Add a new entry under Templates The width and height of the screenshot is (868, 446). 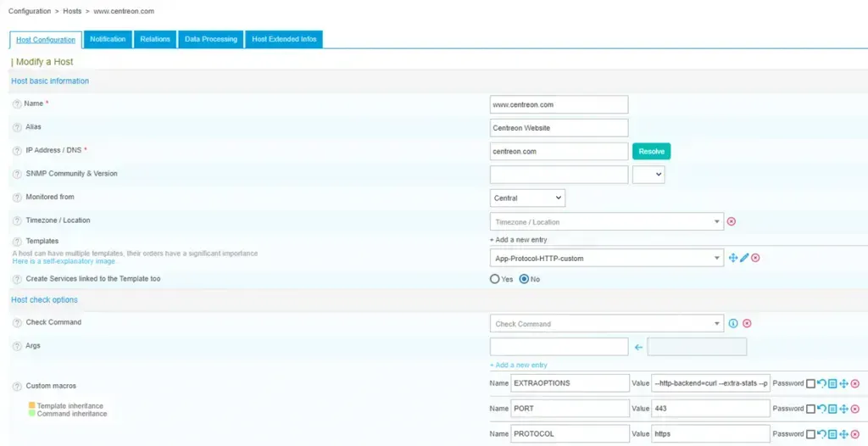tap(518, 240)
